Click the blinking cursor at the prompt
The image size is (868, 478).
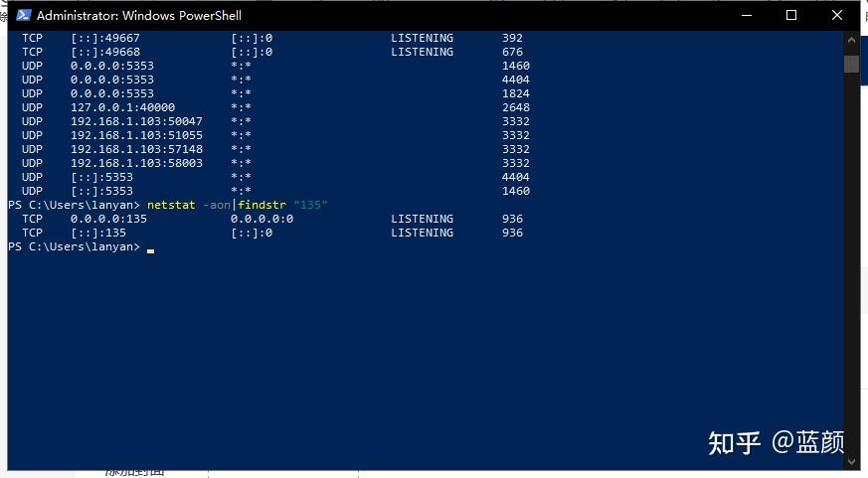click(x=150, y=250)
